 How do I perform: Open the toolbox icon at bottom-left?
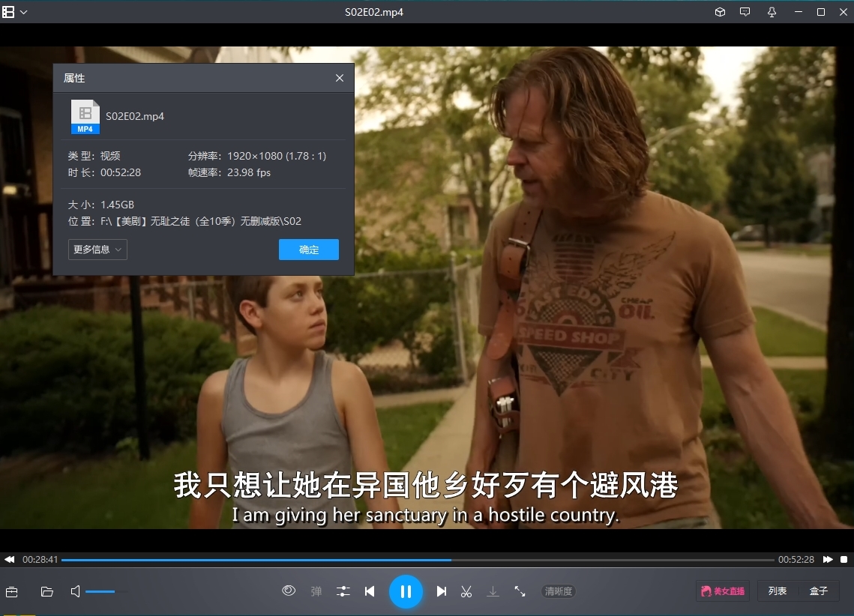[x=11, y=591]
